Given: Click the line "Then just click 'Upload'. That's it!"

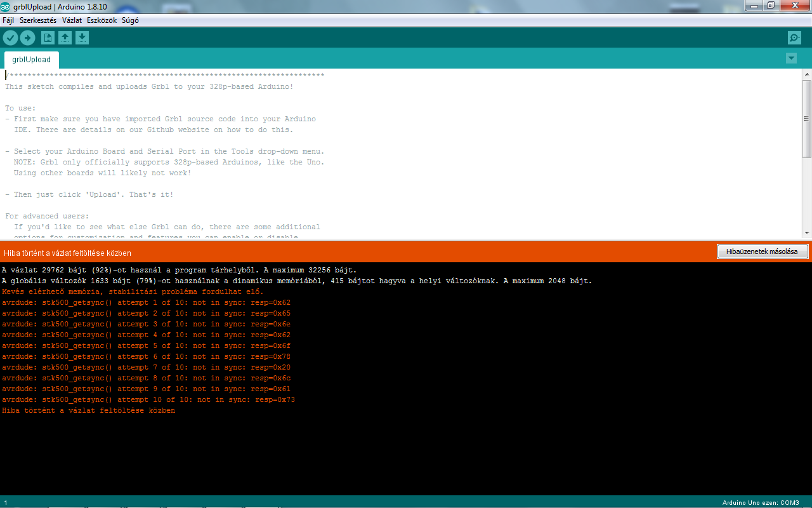Looking at the screenshot, I should click(x=89, y=194).
